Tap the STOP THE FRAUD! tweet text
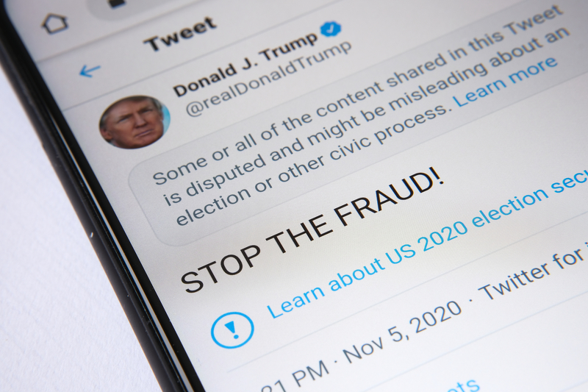588x392 pixels. [312, 232]
